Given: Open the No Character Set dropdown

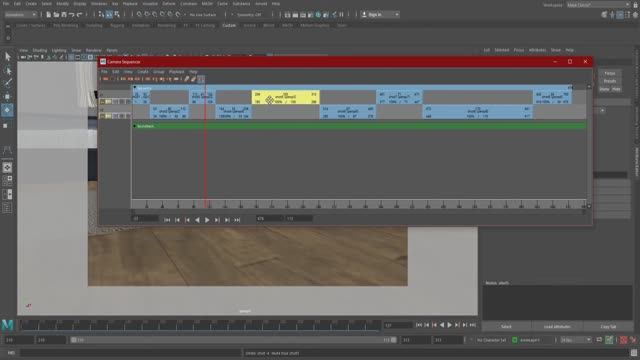Looking at the screenshot, I should [x=491, y=340].
